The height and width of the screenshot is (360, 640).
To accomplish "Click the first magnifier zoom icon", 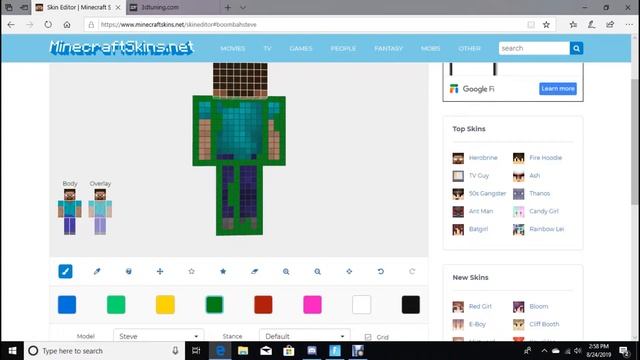I will [286, 271].
